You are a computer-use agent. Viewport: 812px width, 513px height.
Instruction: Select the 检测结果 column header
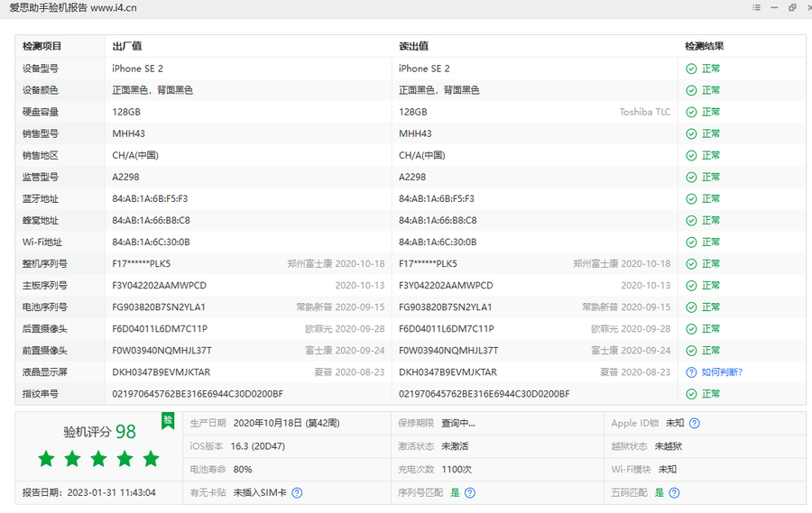tap(705, 46)
